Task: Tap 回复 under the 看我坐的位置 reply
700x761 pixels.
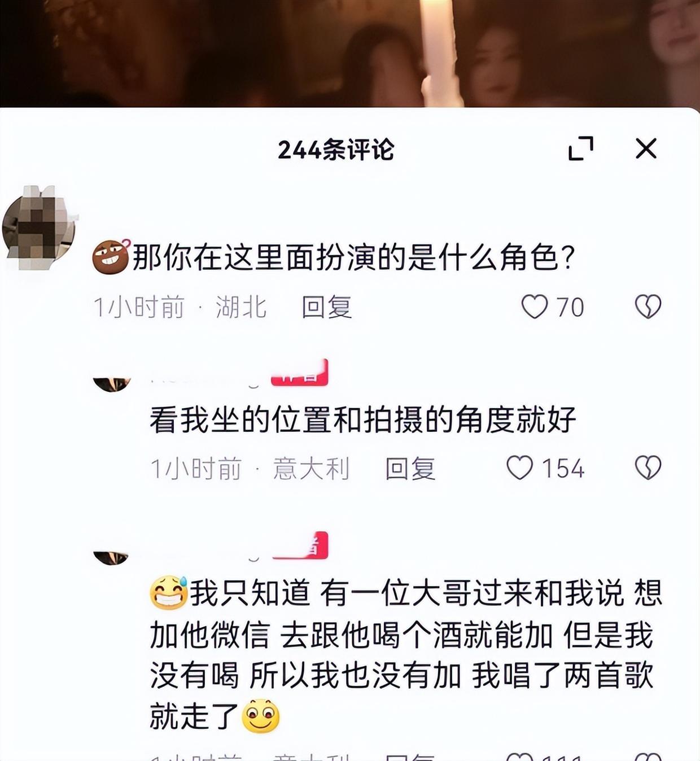Action: coord(410,469)
